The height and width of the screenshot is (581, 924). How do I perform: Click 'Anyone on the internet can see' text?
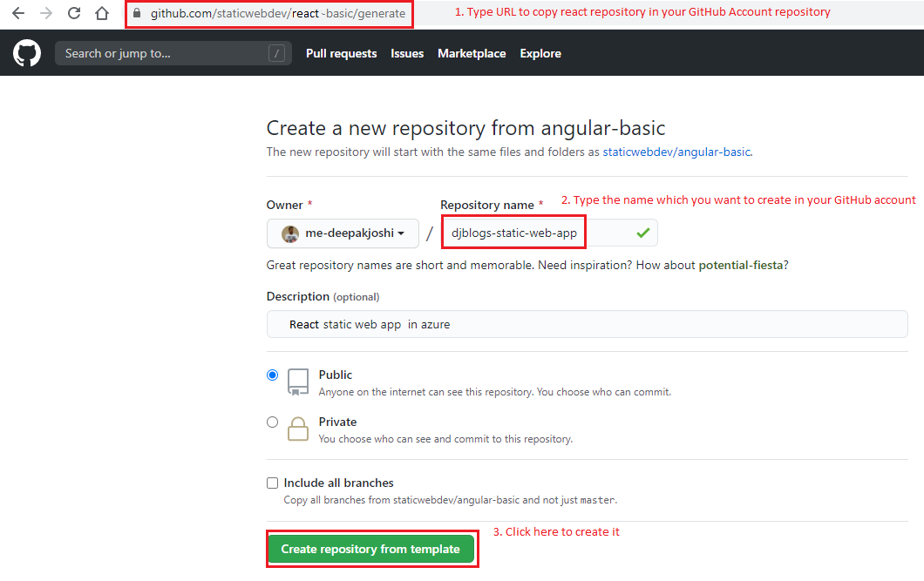495,392
